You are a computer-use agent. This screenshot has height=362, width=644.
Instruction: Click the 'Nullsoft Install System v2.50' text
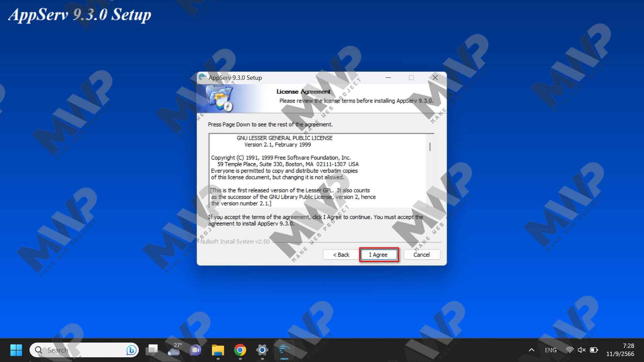[x=235, y=242]
